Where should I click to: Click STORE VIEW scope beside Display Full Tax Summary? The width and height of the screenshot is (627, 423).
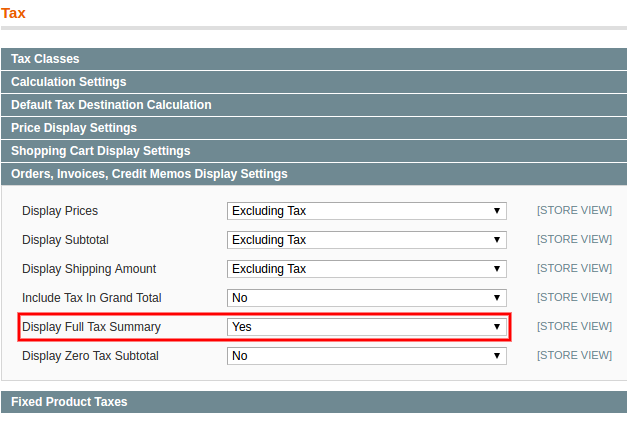(x=573, y=327)
